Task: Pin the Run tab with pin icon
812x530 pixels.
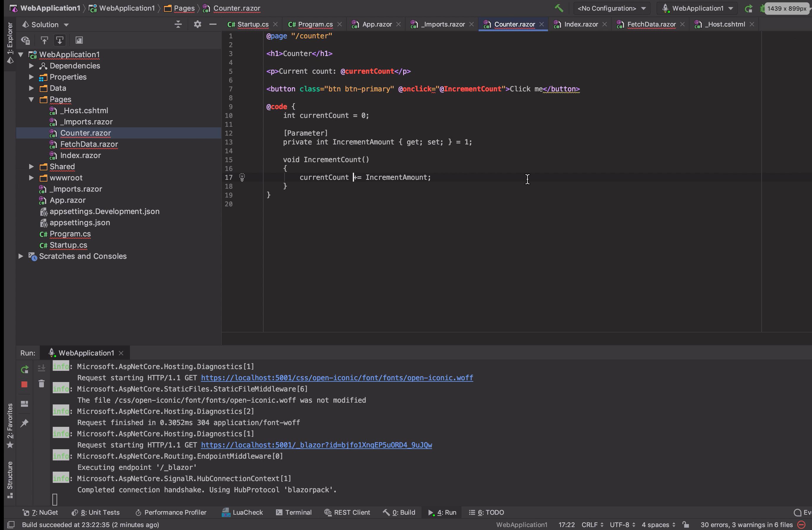Action: pos(24,424)
